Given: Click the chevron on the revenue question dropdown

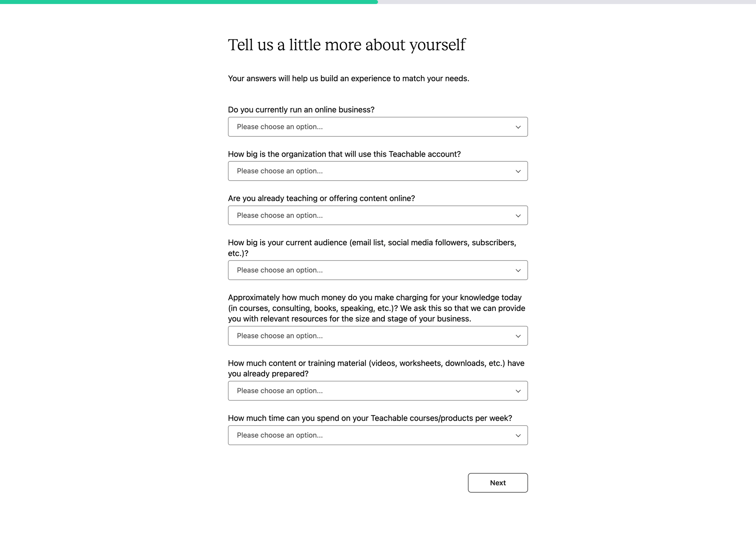Looking at the screenshot, I should (x=518, y=336).
